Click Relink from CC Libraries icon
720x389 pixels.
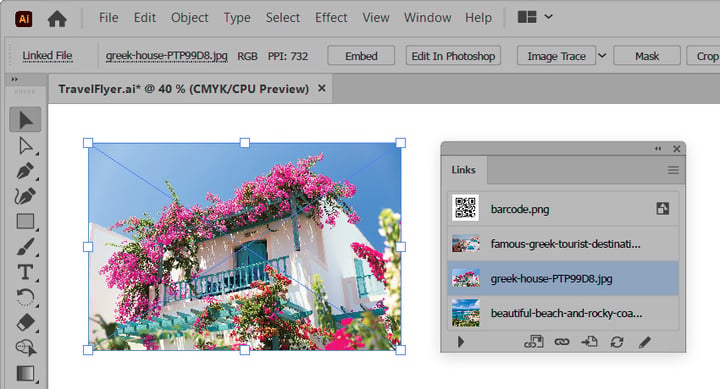[x=534, y=342]
